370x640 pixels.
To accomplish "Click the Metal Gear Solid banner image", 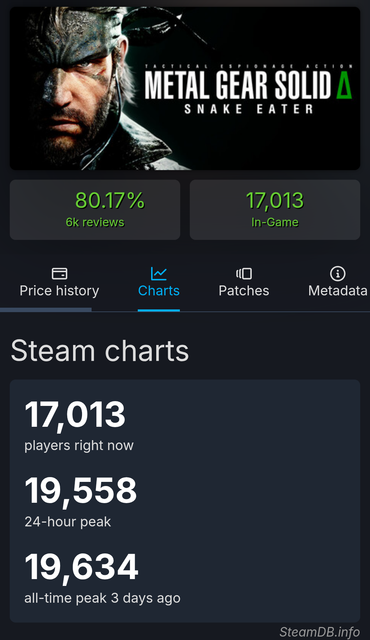I will [185, 88].
